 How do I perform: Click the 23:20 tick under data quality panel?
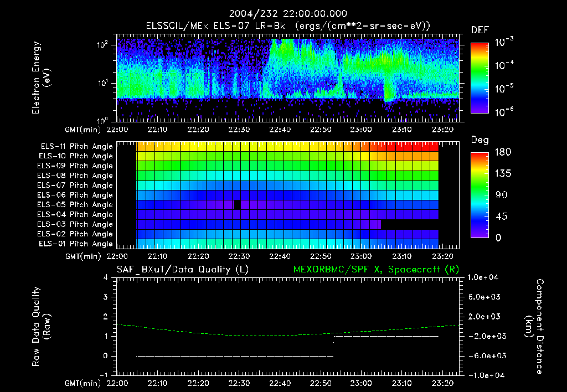coord(442,383)
